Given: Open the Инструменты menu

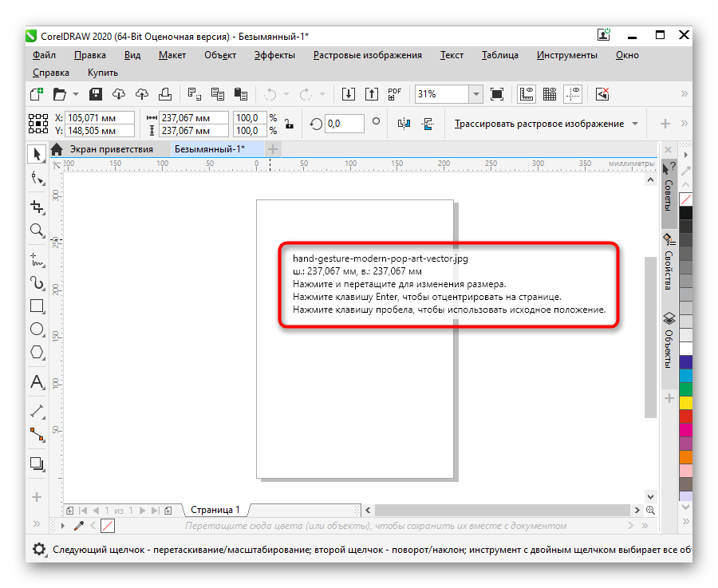Looking at the screenshot, I should pos(567,55).
